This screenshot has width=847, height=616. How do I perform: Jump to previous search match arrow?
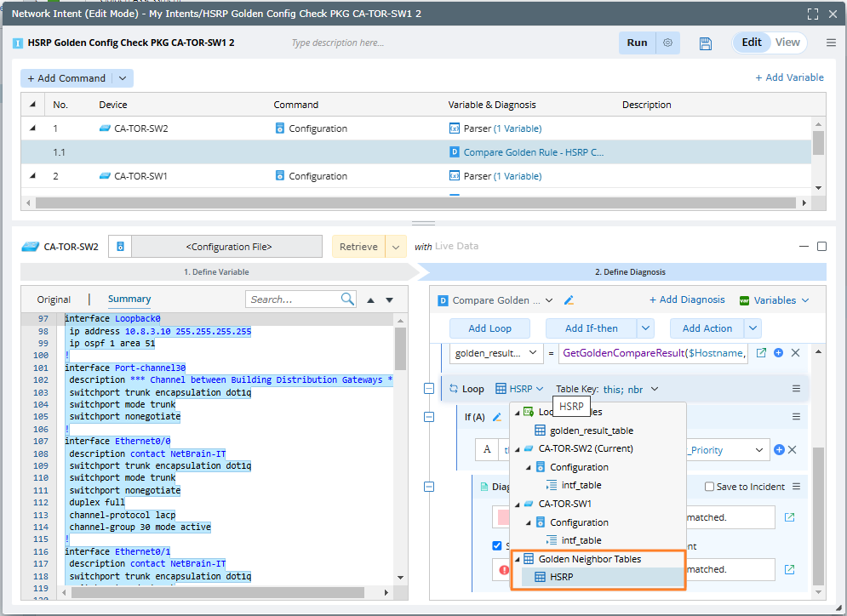370,300
